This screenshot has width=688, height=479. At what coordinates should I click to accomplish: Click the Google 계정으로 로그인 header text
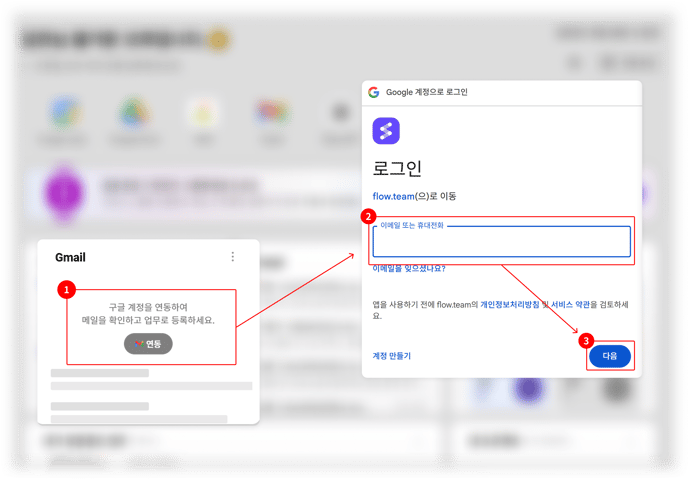[x=426, y=92]
